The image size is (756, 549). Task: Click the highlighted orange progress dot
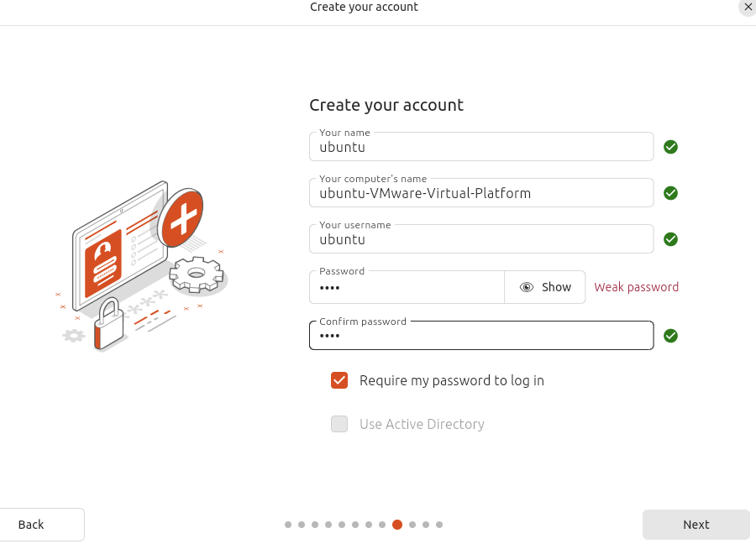[397, 525]
